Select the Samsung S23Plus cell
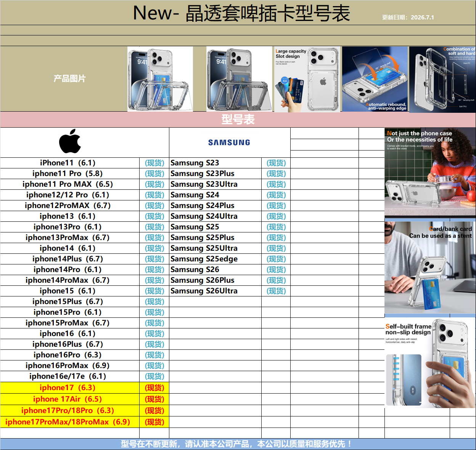Screen dimensions: 476x450 [215, 174]
